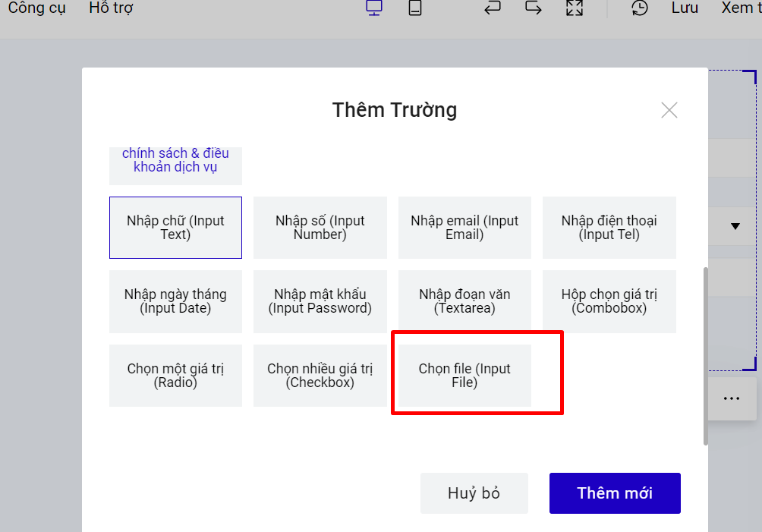Open the Hỗ trợ menu

(112, 8)
